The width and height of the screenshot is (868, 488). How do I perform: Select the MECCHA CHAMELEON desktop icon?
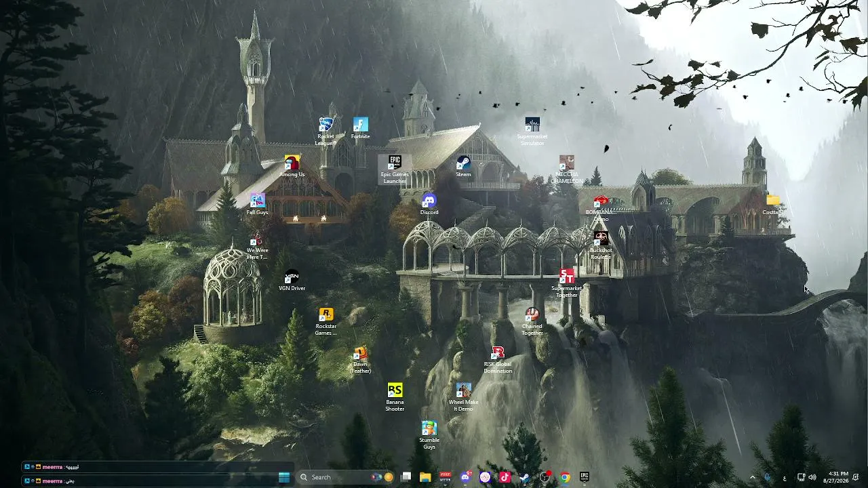coord(567,169)
